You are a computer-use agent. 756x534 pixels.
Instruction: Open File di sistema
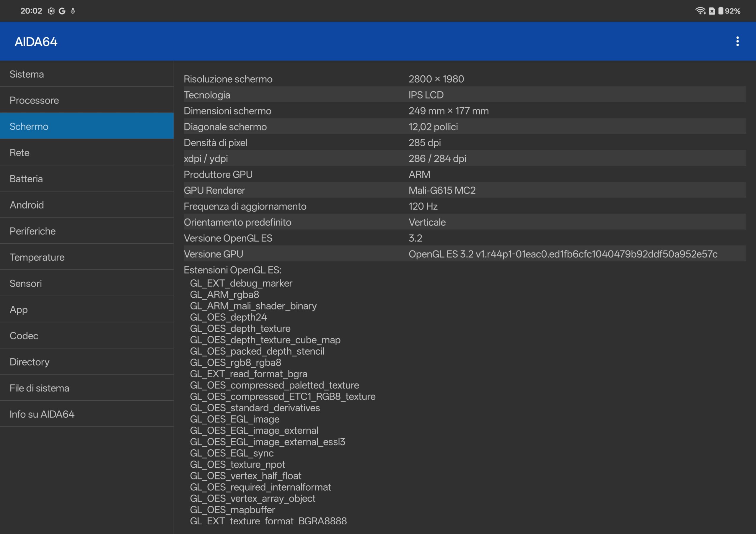(87, 388)
